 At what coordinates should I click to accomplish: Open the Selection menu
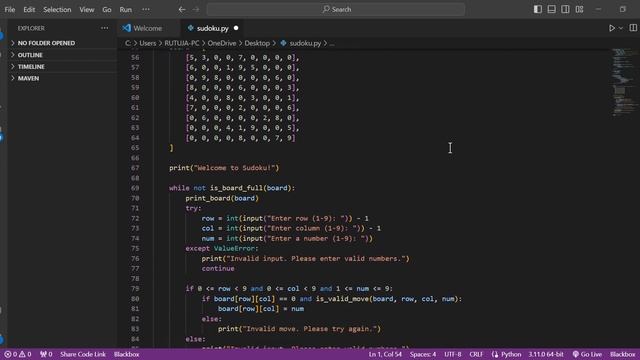[57, 9]
